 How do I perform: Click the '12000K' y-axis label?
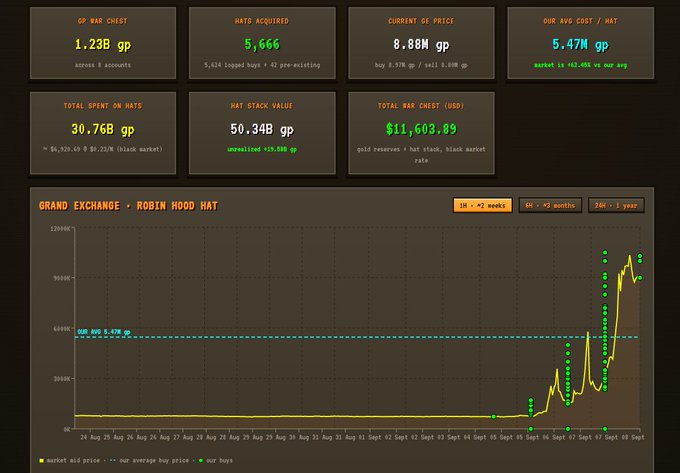click(x=60, y=228)
